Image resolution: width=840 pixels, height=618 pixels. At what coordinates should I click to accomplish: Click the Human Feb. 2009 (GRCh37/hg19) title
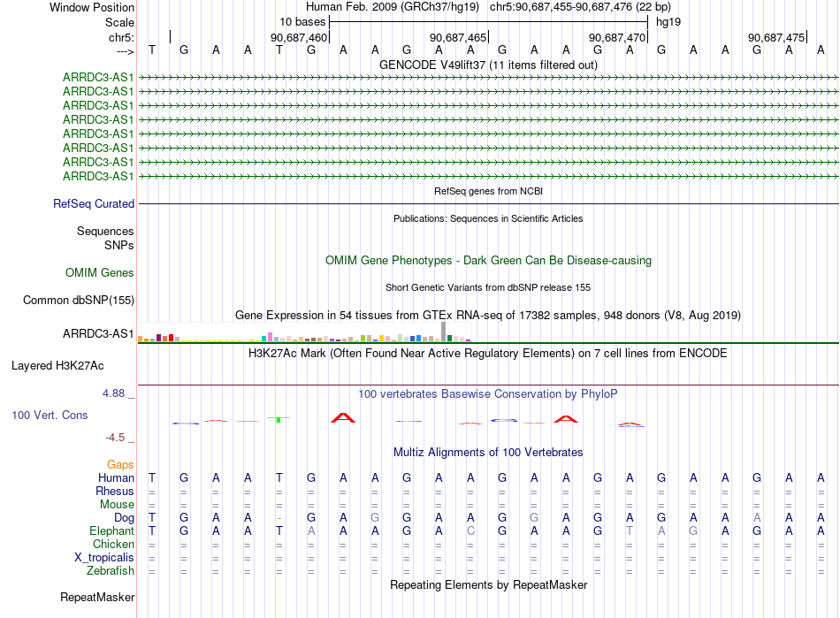392,7
